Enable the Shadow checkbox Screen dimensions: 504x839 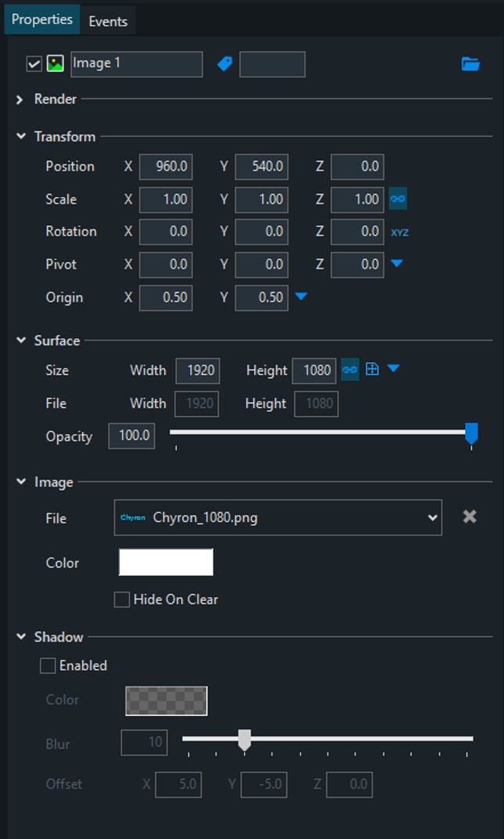pyautogui.click(x=49, y=666)
